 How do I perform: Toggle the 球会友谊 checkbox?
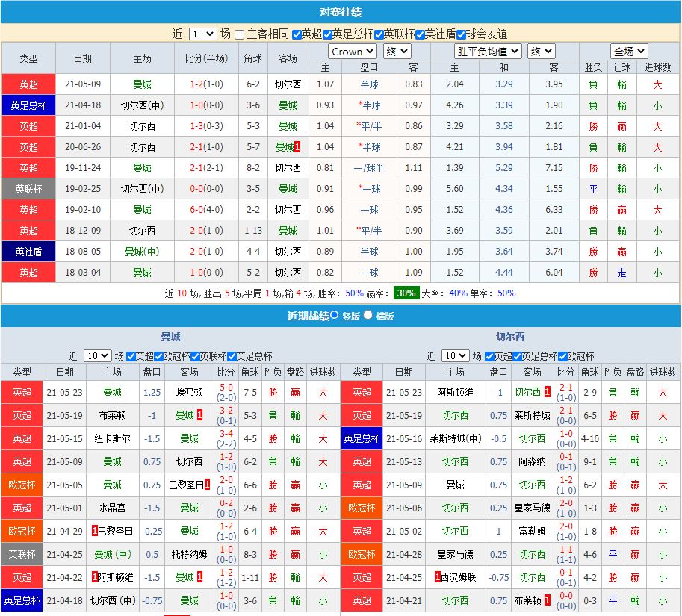point(462,35)
